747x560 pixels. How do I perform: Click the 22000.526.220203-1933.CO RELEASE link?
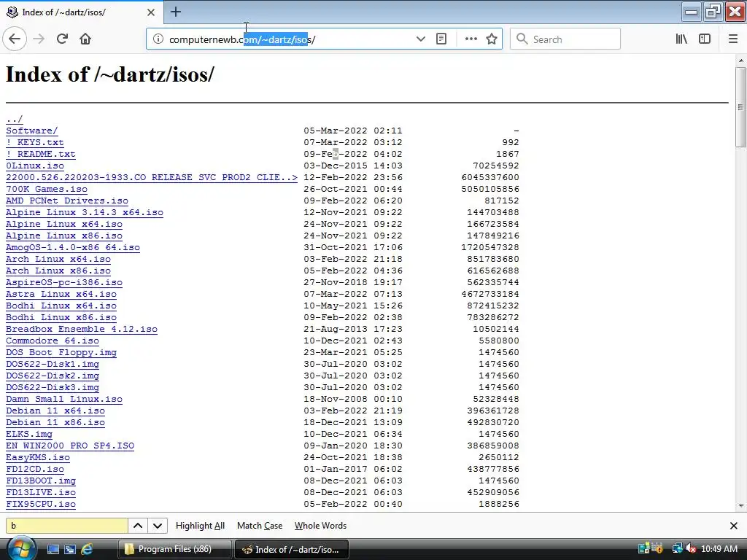[x=152, y=177]
